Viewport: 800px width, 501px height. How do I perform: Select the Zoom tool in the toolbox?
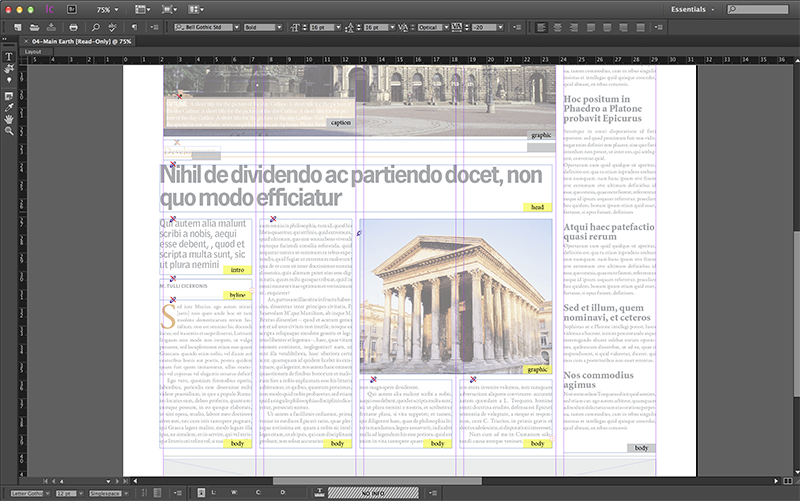(9, 130)
